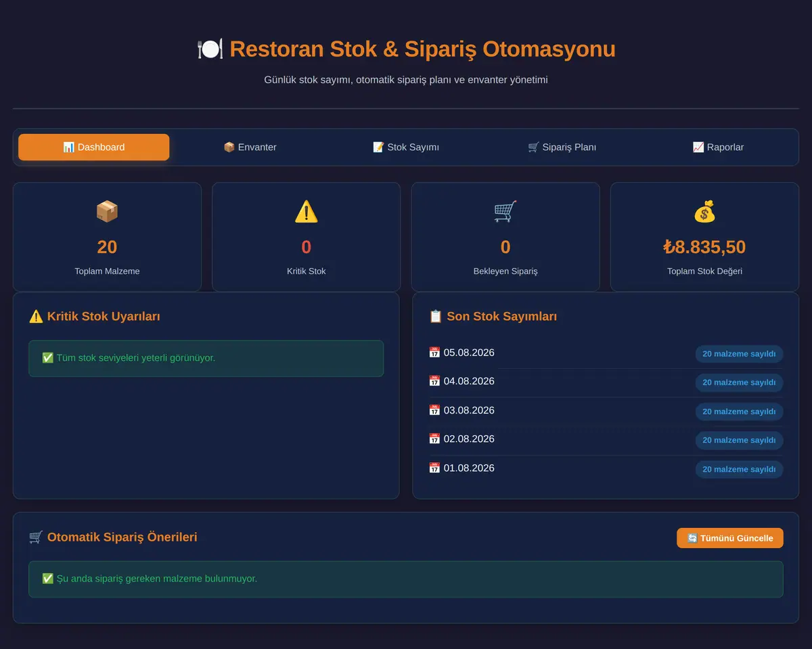Click the 'Toplam Stok Değeri' label
This screenshot has height=649, width=812.
click(704, 271)
